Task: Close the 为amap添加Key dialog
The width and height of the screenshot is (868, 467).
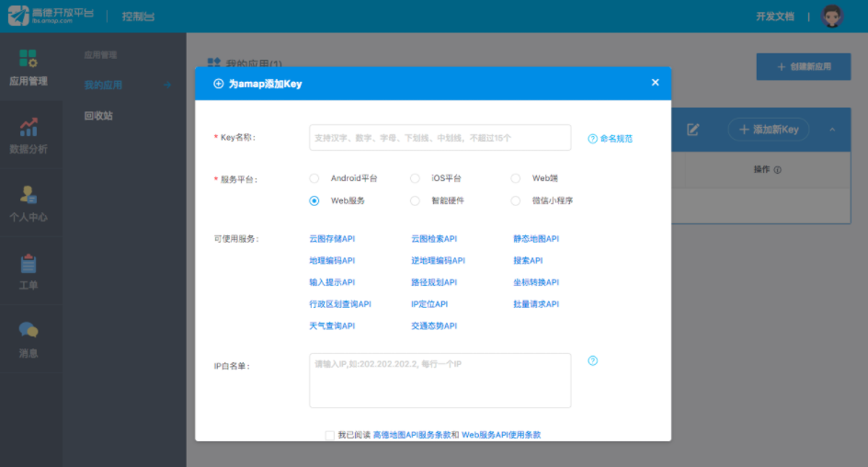Action: 655,83
